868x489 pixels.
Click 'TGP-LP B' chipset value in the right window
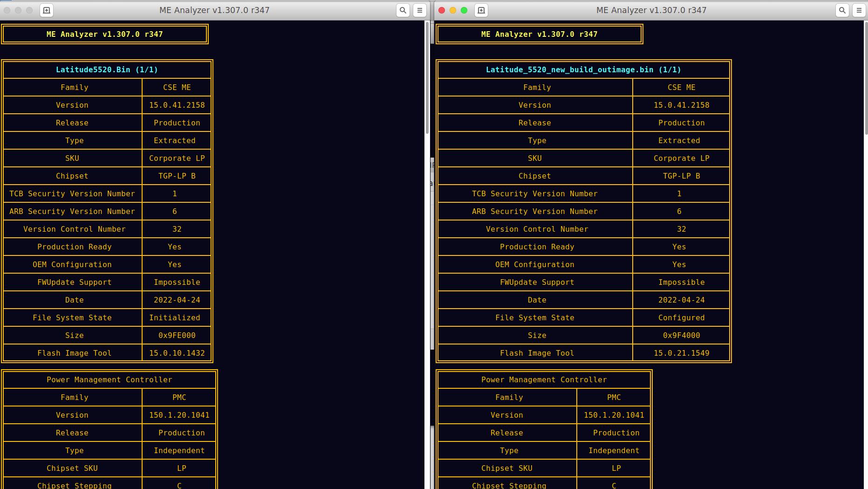pyautogui.click(x=681, y=176)
